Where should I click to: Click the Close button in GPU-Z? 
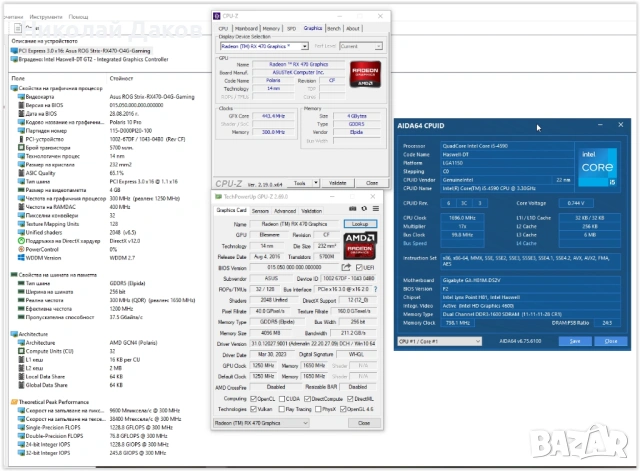coord(364,423)
